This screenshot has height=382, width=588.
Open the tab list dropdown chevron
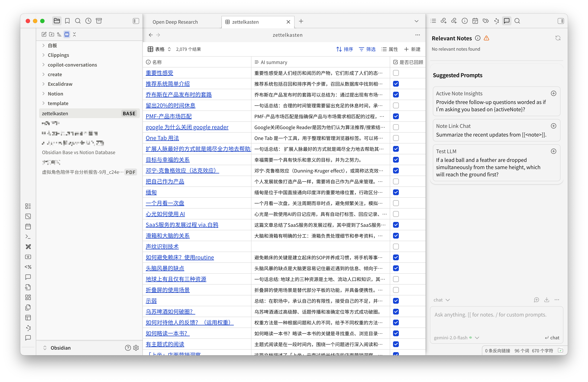click(x=416, y=21)
